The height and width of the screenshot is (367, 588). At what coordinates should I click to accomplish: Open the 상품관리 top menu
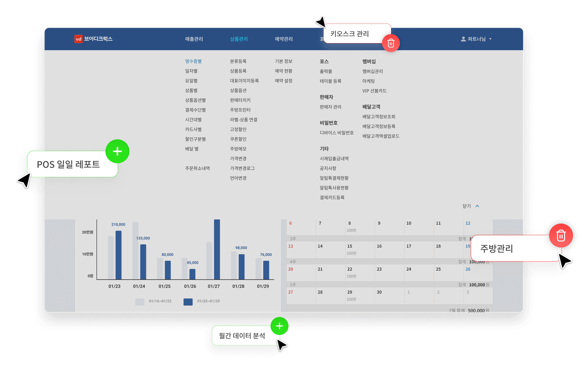[x=239, y=39]
